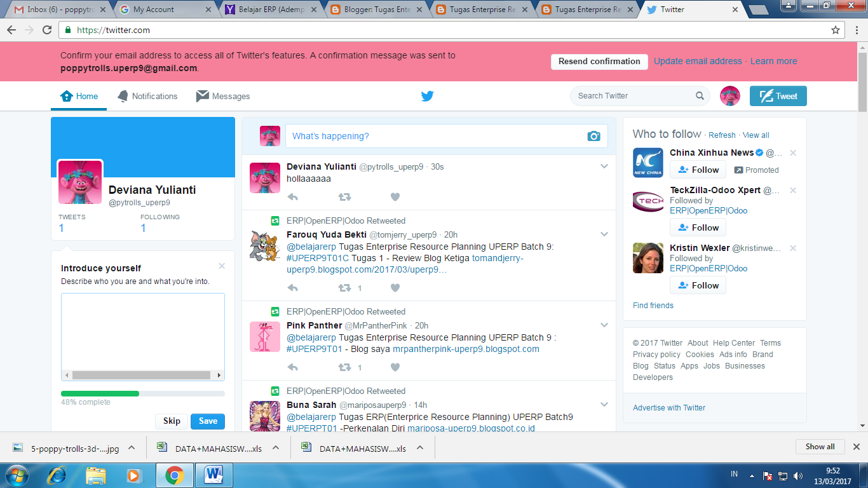Go to the Home tab
Screen dimensions: 868x488
pos(79,97)
